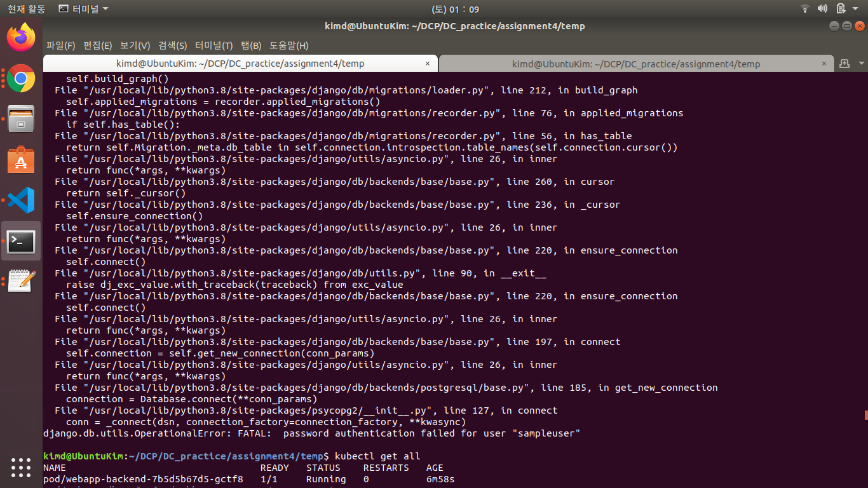Open Visual Studio Code from the dock
This screenshot has height=488, width=868.
coord(21,200)
